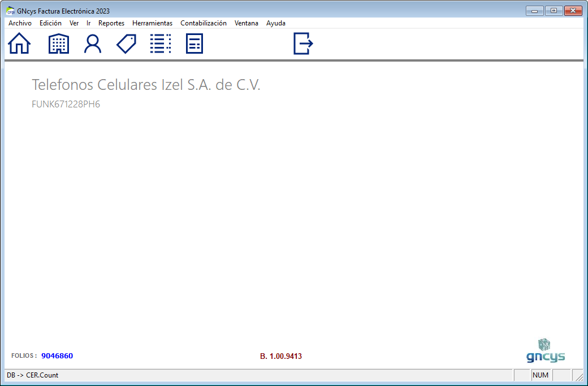The height and width of the screenshot is (386, 588).
Task: Open the clients person icon
Action: point(93,44)
